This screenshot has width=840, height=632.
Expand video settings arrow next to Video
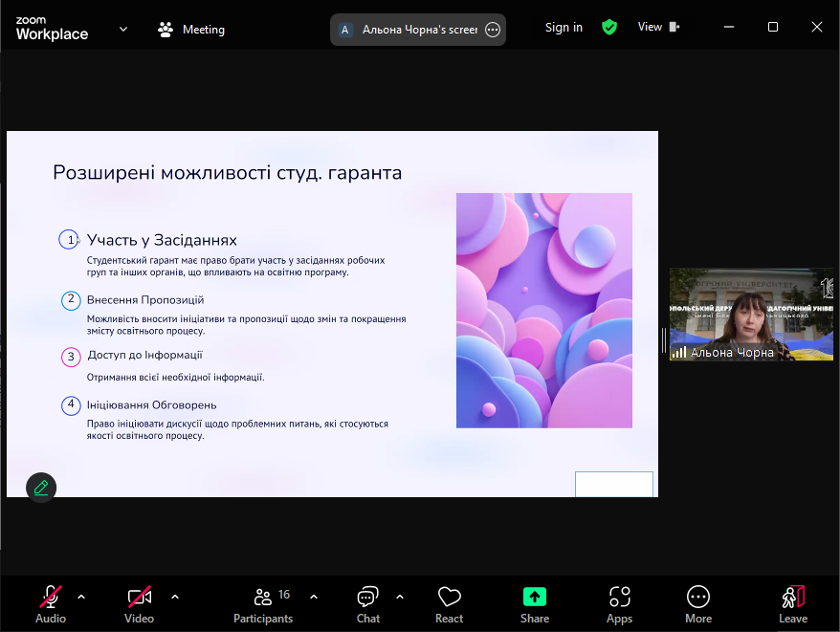pos(175,597)
